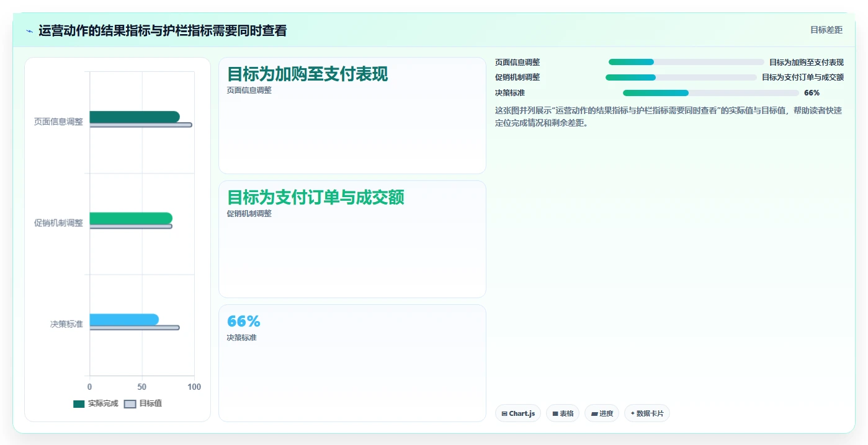868x445 pixels.
Task: Click the dark green 页面信息调整 actual bar
Action: (x=135, y=117)
